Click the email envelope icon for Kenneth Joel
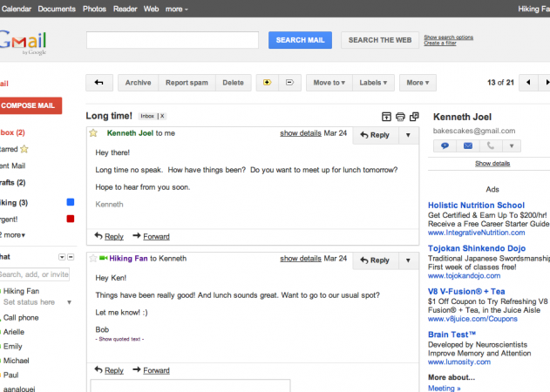Image resolution: width=550 pixels, height=392 pixels. [468, 146]
